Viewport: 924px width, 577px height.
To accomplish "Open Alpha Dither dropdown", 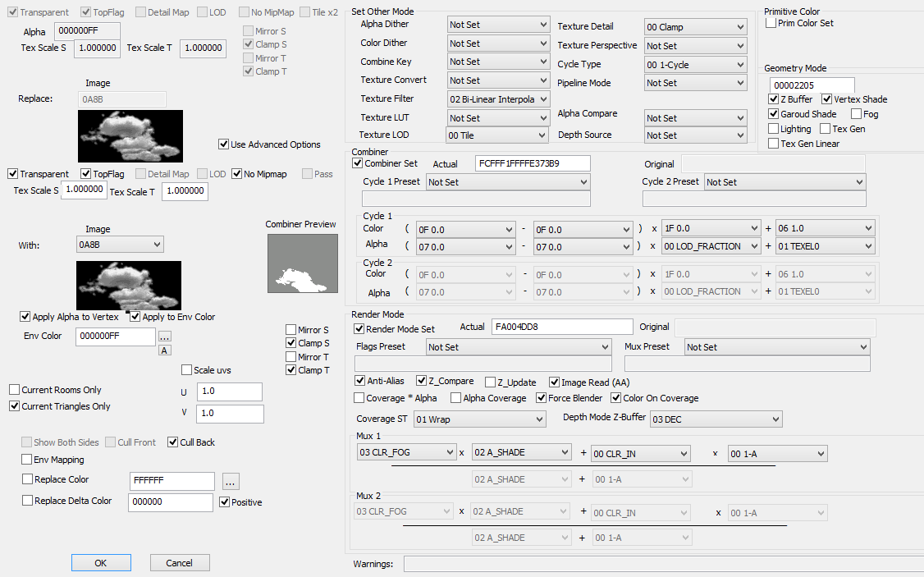I will [499, 25].
